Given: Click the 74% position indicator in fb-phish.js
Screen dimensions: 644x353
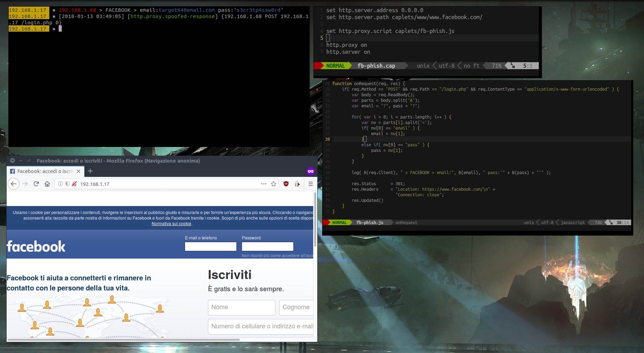Looking at the screenshot, I should (x=598, y=222).
